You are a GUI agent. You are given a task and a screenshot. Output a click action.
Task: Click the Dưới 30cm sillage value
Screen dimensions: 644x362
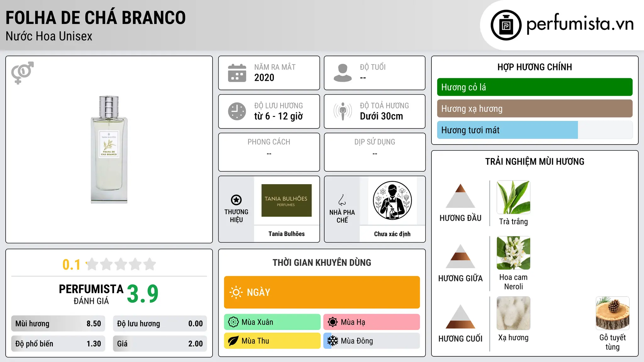point(381,116)
